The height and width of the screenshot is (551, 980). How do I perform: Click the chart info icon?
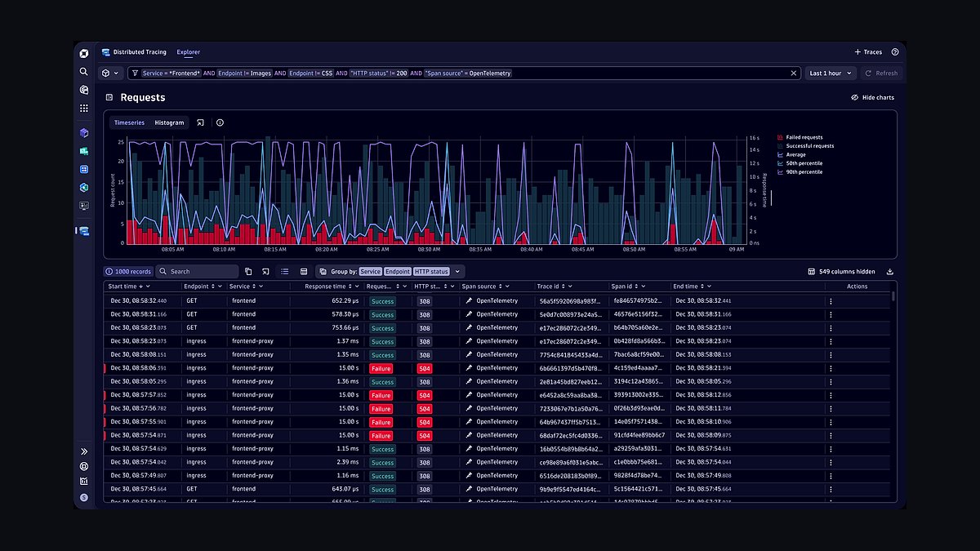pos(220,122)
